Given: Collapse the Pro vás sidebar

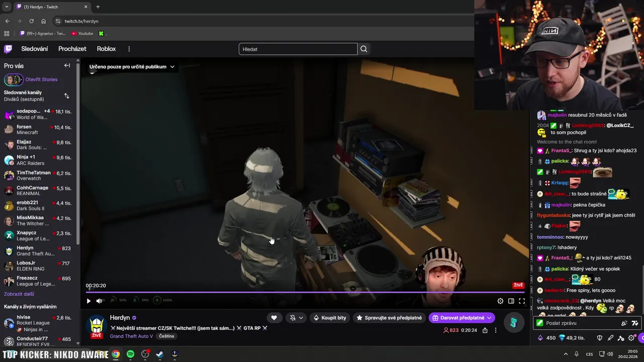Looking at the screenshot, I should point(67,65).
